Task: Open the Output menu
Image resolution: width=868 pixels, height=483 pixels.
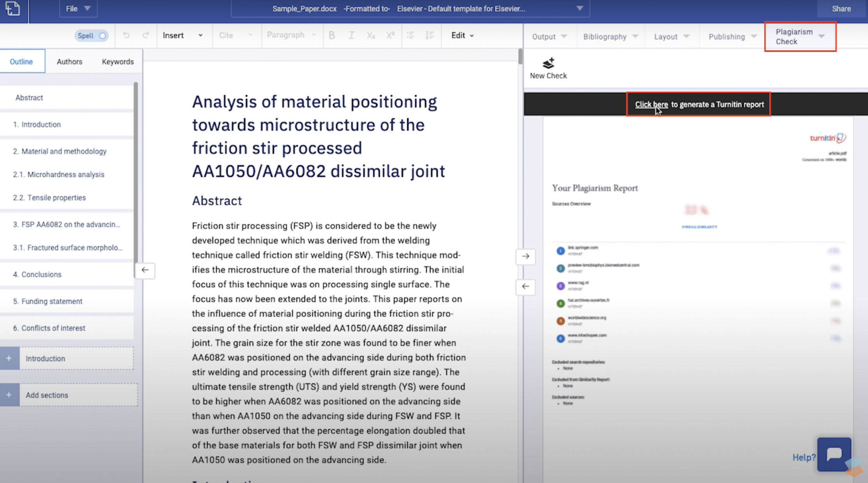Action: tap(549, 37)
